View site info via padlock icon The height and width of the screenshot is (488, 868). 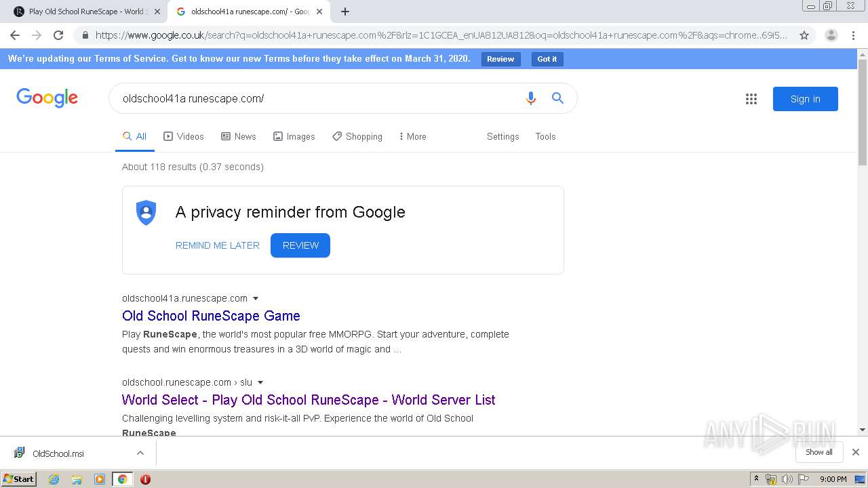85,35
